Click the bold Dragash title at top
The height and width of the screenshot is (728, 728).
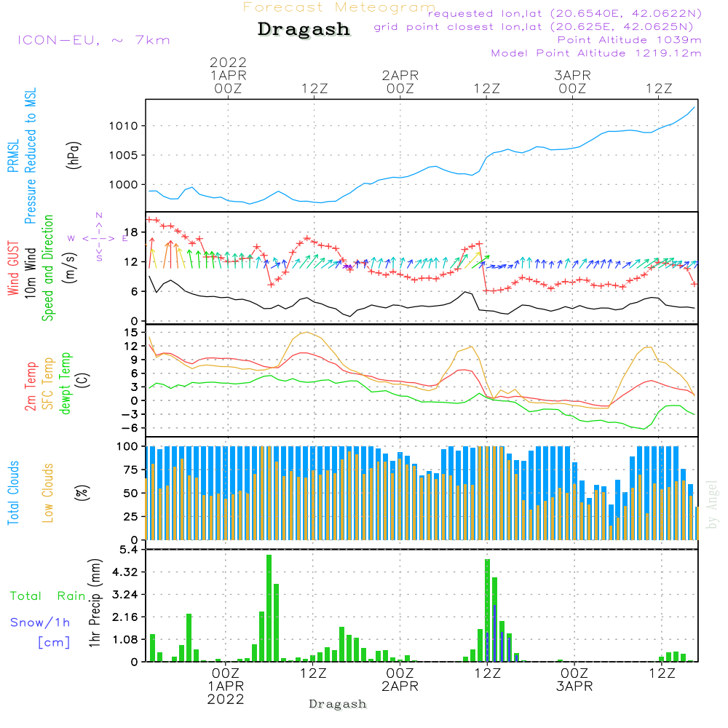(304, 30)
